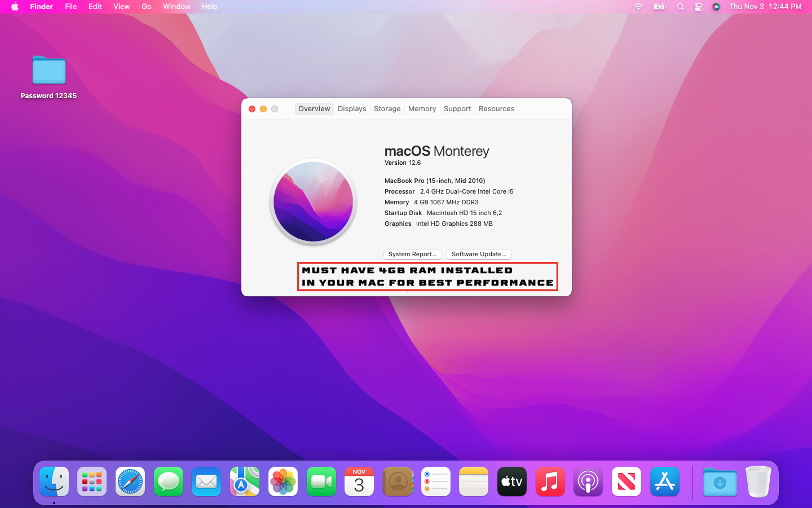
Task: Close the About This Mac window
Action: pyautogui.click(x=252, y=109)
